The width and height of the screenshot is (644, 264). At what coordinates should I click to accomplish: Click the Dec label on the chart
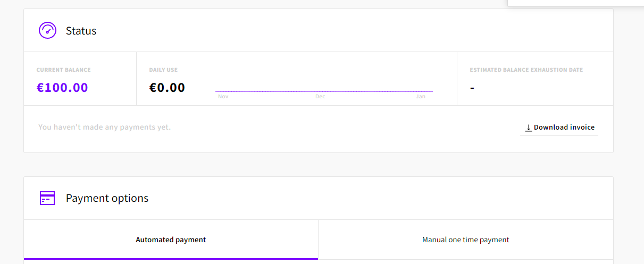point(320,97)
